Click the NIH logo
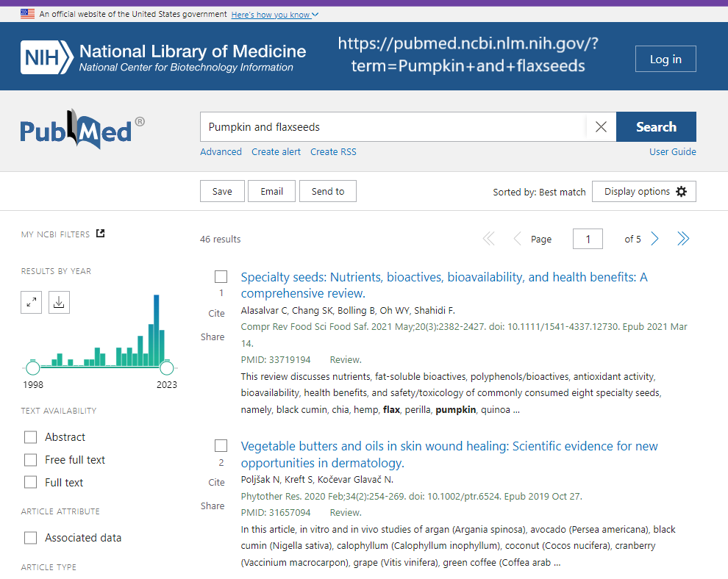The width and height of the screenshot is (728, 579). 46,57
